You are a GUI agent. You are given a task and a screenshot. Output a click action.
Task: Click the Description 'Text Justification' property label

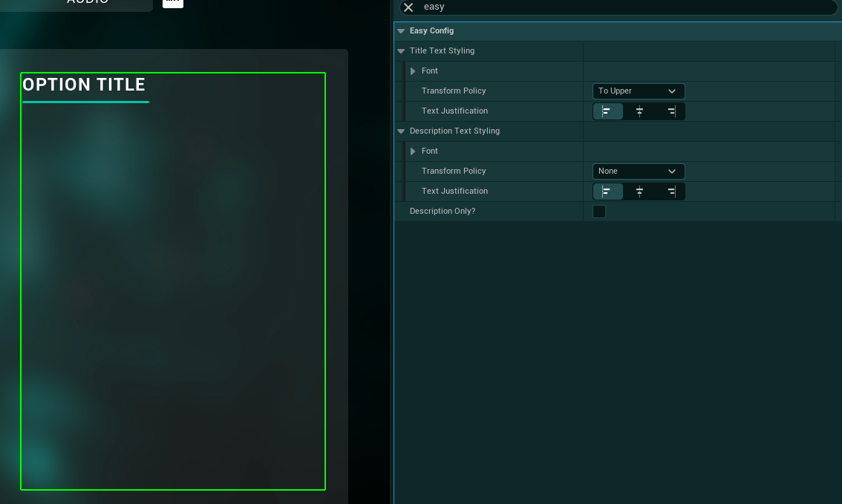(455, 191)
